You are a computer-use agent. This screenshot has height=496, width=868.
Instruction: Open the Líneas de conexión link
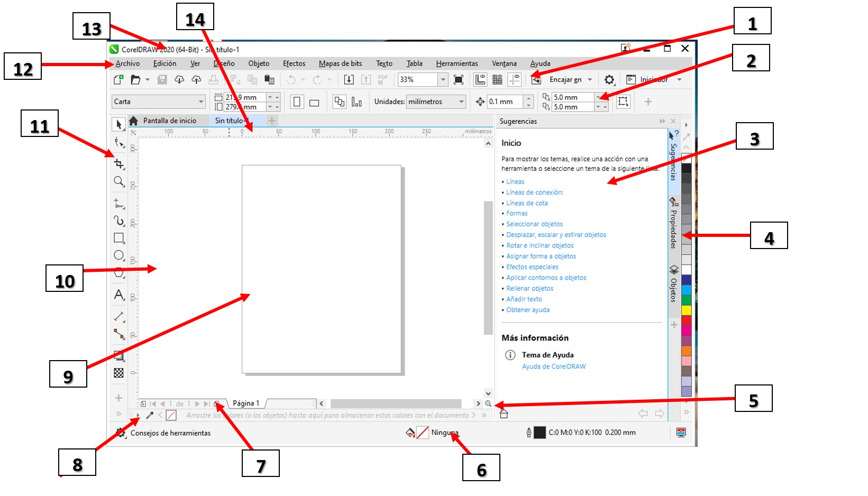(535, 192)
